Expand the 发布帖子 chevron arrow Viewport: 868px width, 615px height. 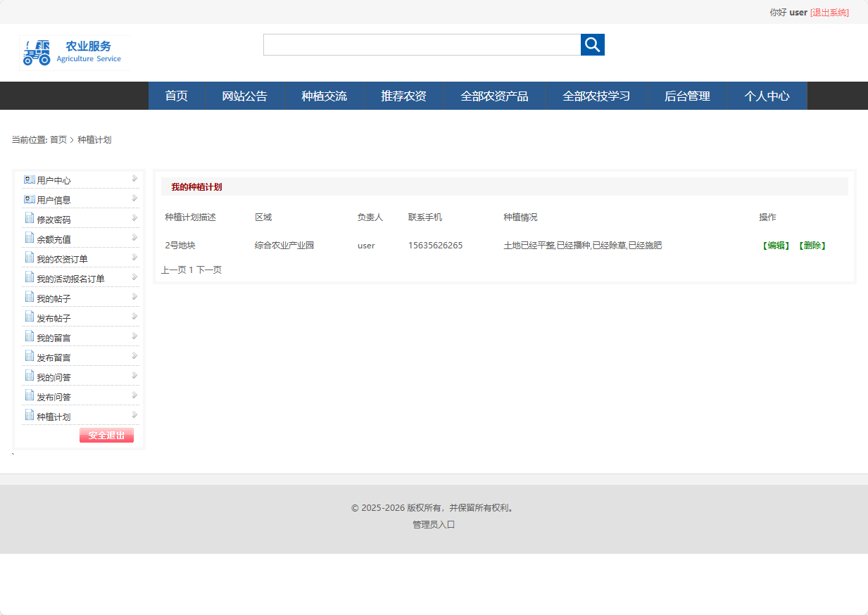[134, 317]
